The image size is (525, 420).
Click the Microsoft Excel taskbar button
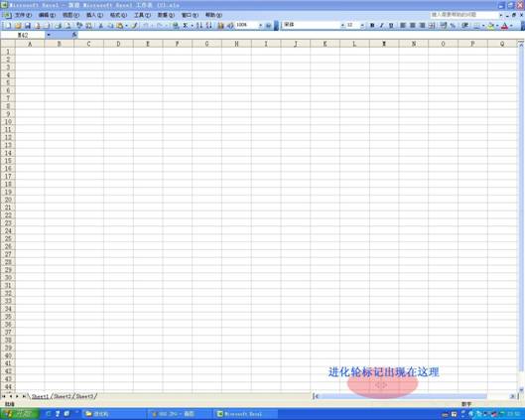(245, 414)
